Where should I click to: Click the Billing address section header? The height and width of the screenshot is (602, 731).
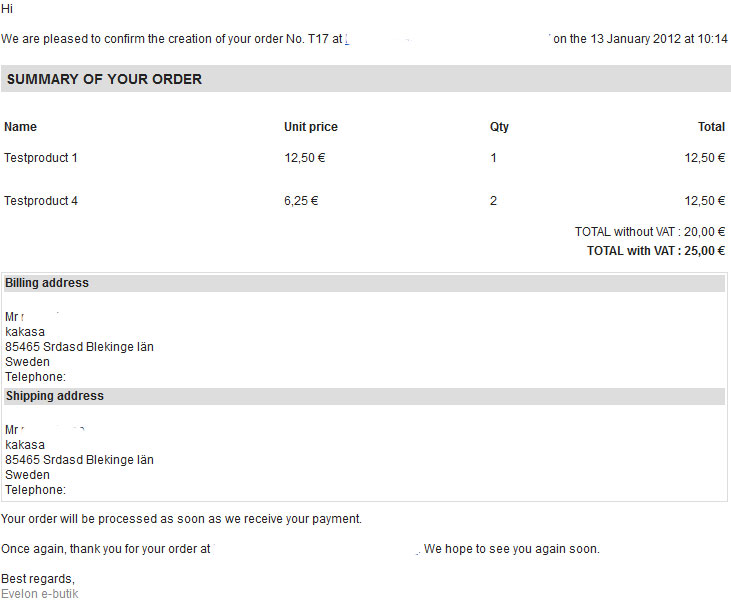tap(47, 283)
